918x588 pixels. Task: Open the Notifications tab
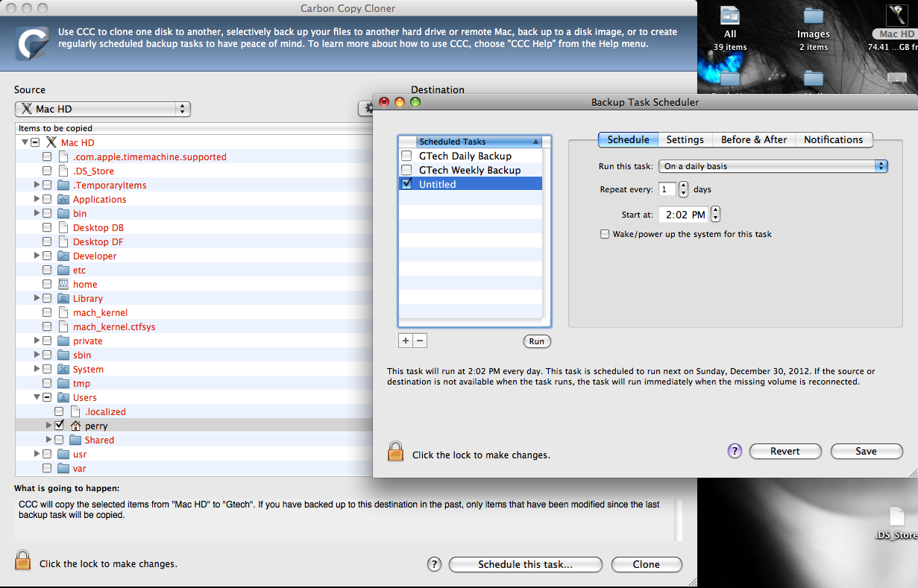pos(833,139)
